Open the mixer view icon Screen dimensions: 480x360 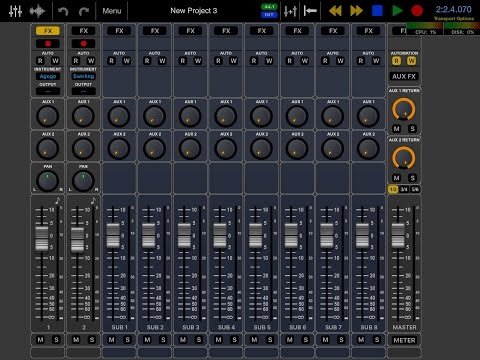tap(15, 11)
